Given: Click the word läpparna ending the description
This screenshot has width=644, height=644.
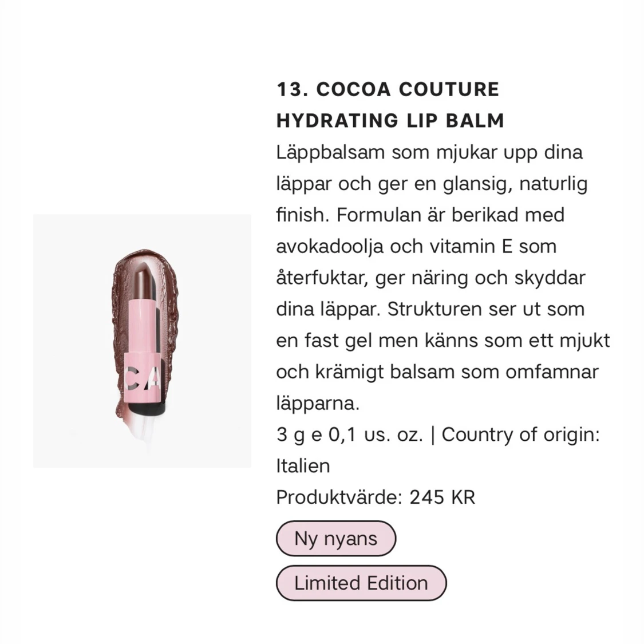Looking at the screenshot, I should coord(318,404).
